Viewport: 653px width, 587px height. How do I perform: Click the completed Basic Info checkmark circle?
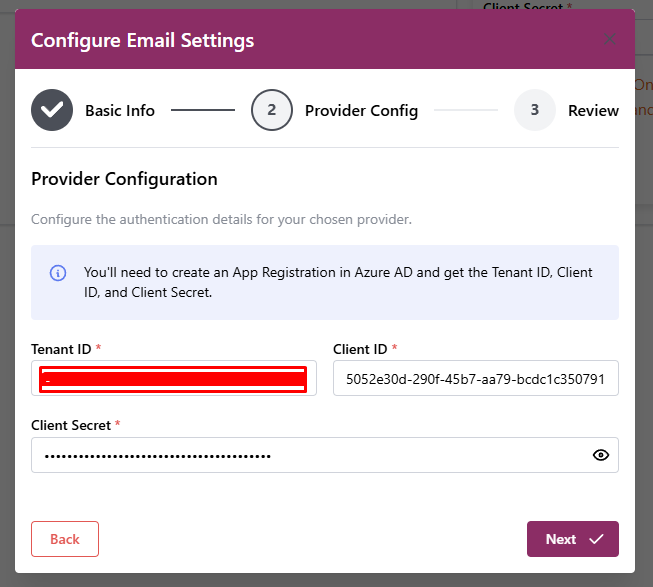coord(52,110)
